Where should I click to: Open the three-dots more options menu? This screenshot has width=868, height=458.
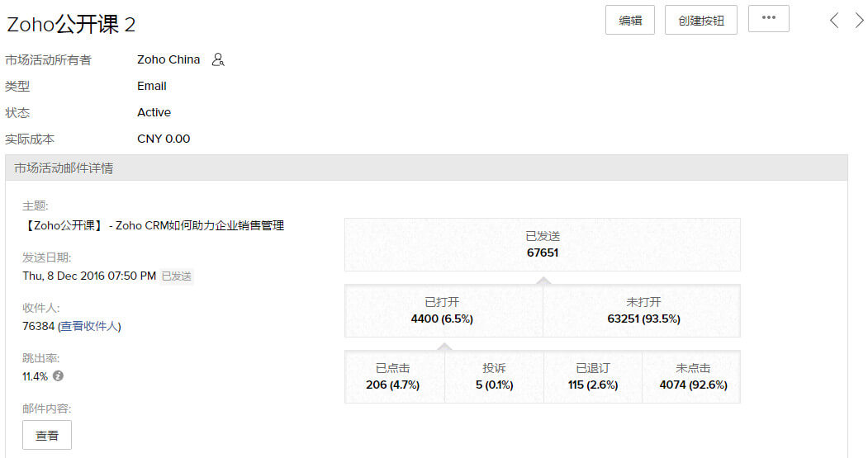(x=768, y=18)
